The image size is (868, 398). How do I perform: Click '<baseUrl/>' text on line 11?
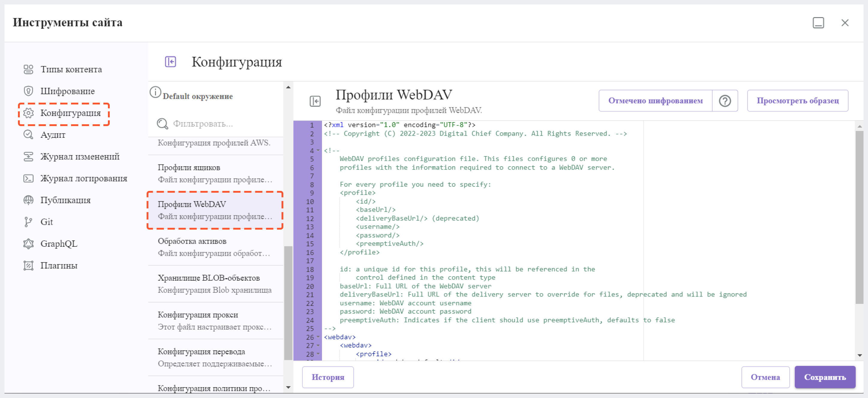(x=376, y=210)
